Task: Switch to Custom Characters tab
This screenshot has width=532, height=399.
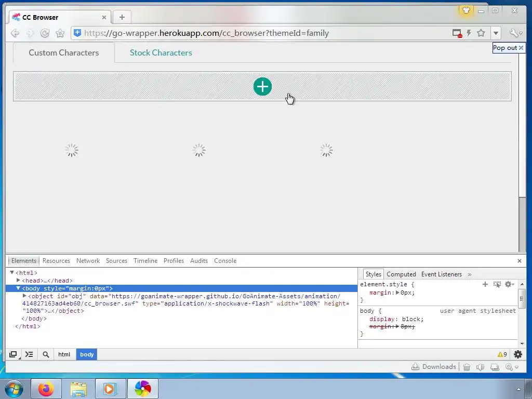Action: 64,52
